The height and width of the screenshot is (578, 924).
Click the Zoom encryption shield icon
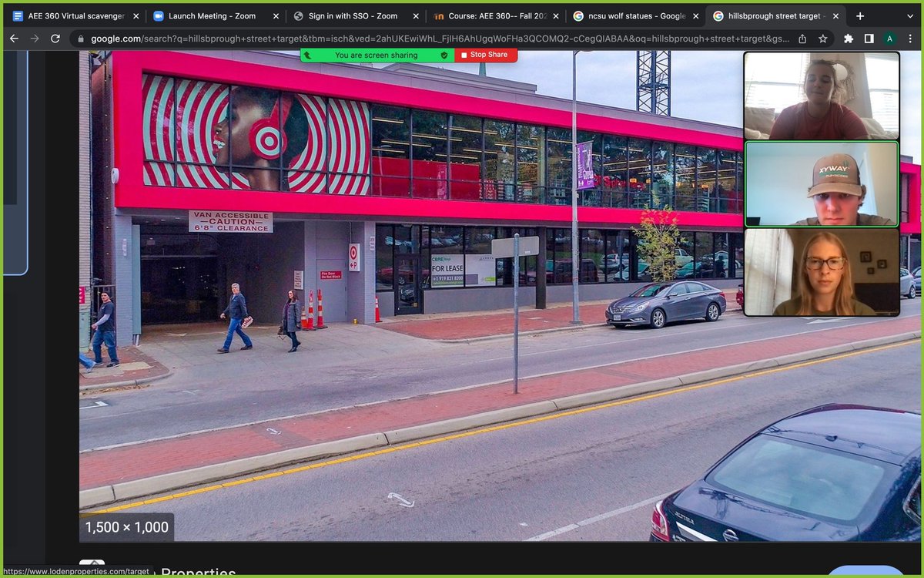tap(444, 55)
